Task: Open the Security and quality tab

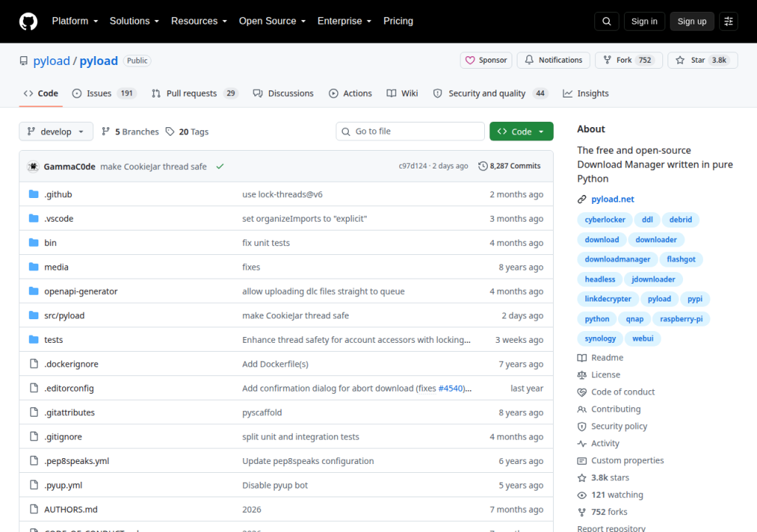Action: 491,93
